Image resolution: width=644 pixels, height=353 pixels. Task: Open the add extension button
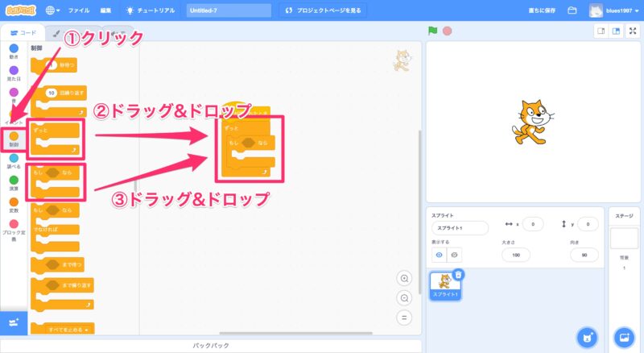[x=14, y=322]
